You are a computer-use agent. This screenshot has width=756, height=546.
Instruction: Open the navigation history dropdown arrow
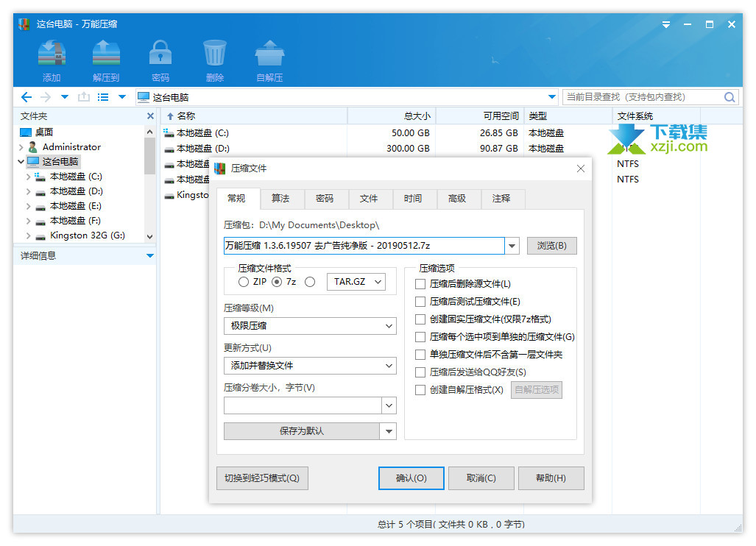[x=65, y=97]
